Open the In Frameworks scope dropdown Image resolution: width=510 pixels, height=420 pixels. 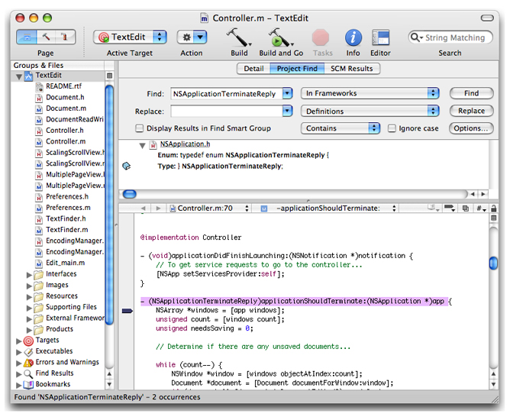(x=370, y=93)
